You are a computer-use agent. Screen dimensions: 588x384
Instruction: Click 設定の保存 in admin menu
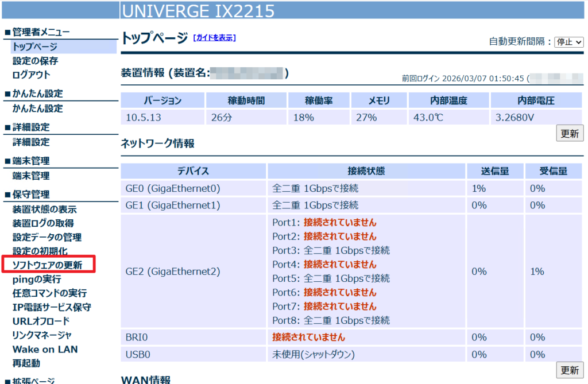pyautogui.click(x=35, y=61)
